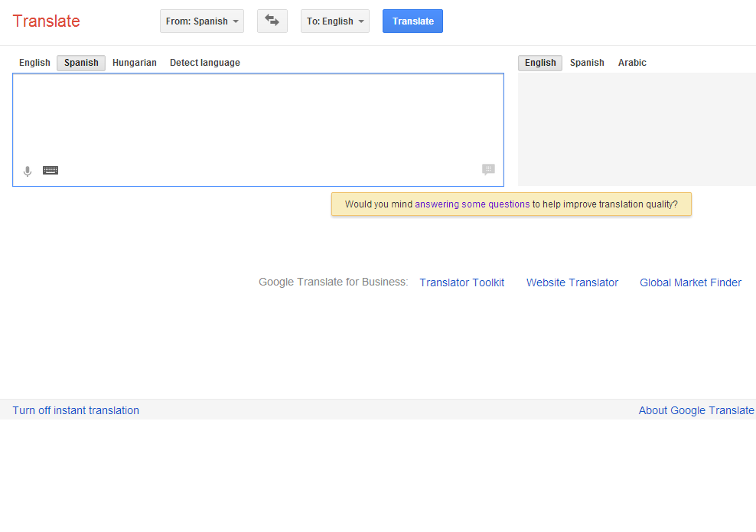Click the red Translate logo
756x532 pixels.
click(x=46, y=21)
